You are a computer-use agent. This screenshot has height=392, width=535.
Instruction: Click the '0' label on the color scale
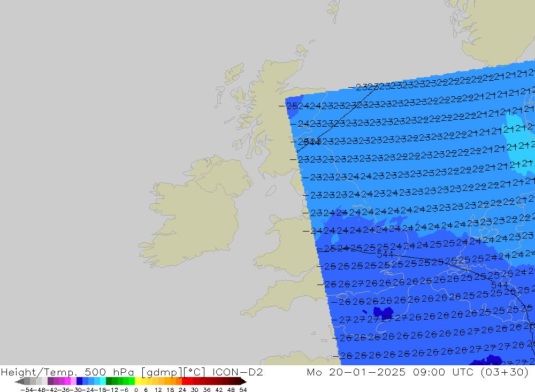pyautogui.click(x=136, y=390)
